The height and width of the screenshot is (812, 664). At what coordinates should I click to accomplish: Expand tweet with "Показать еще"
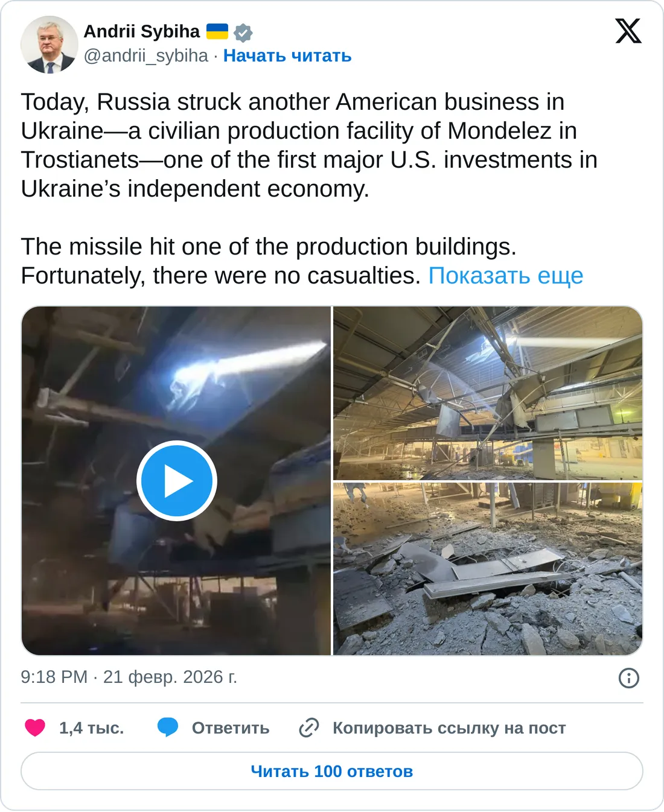506,276
